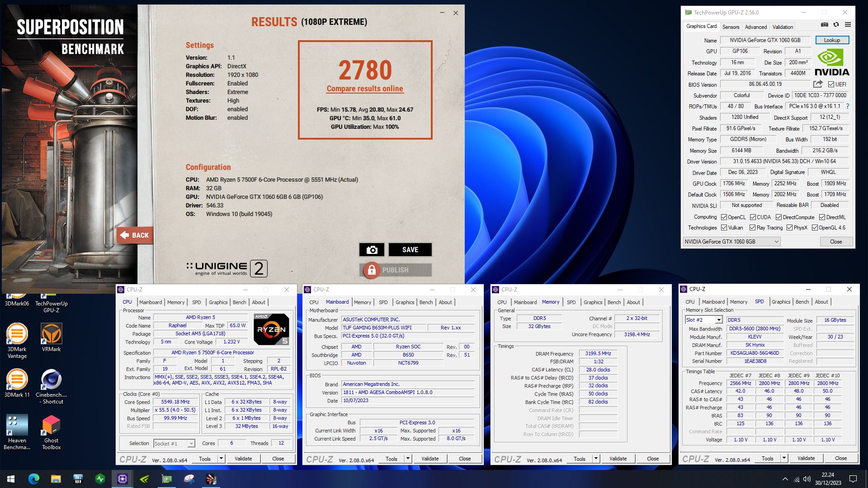Switch to the Sensors tab in GPU-Z
868x488 pixels.
pos(731,27)
